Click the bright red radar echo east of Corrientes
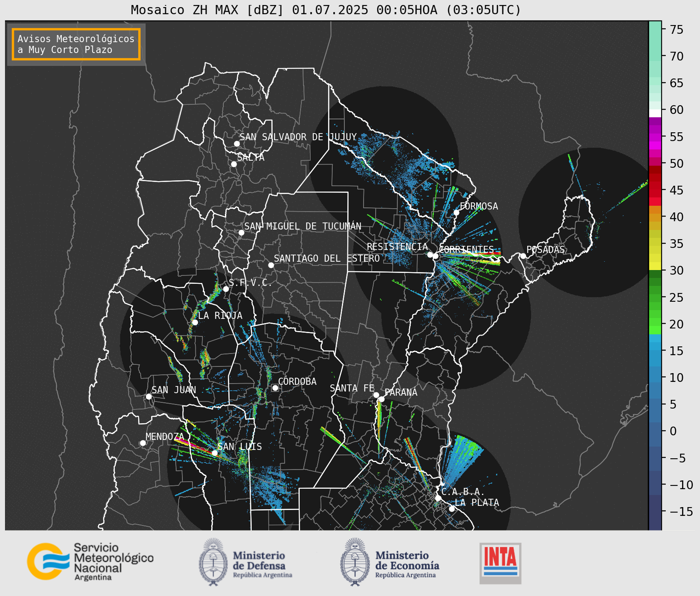The height and width of the screenshot is (596, 700). point(493,253)
